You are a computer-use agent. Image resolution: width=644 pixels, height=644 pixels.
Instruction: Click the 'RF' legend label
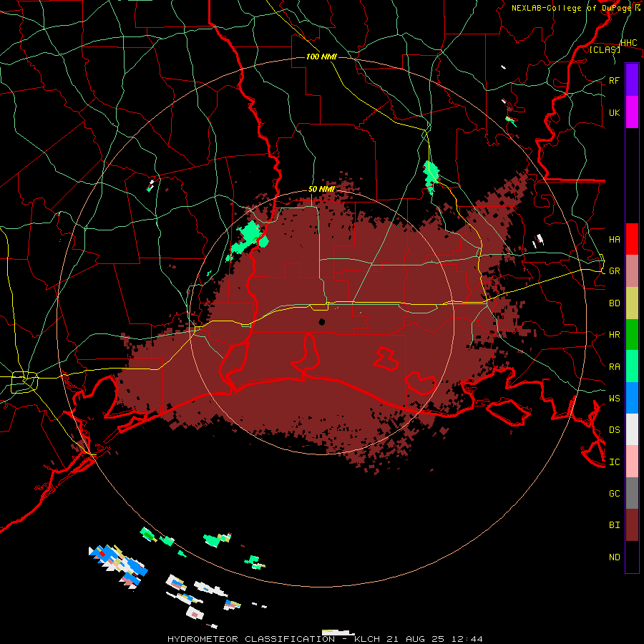(x=614, y=80)
